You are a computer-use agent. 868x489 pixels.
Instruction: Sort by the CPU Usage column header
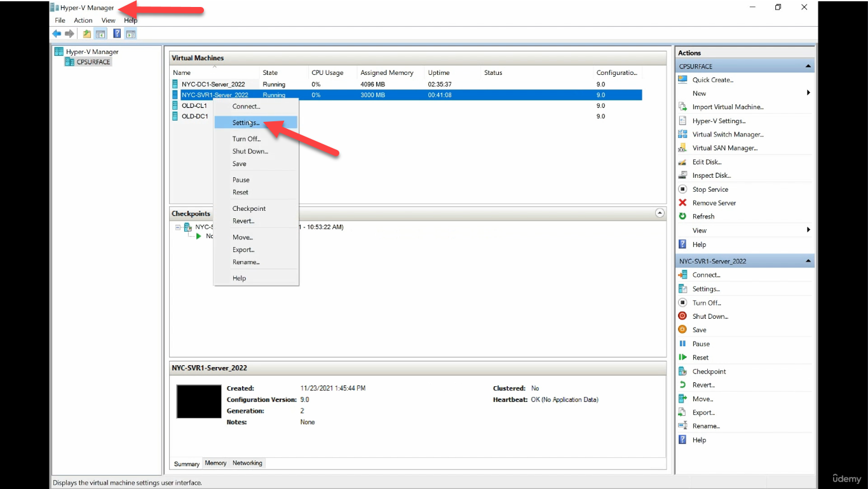click(x=332, y=72)
